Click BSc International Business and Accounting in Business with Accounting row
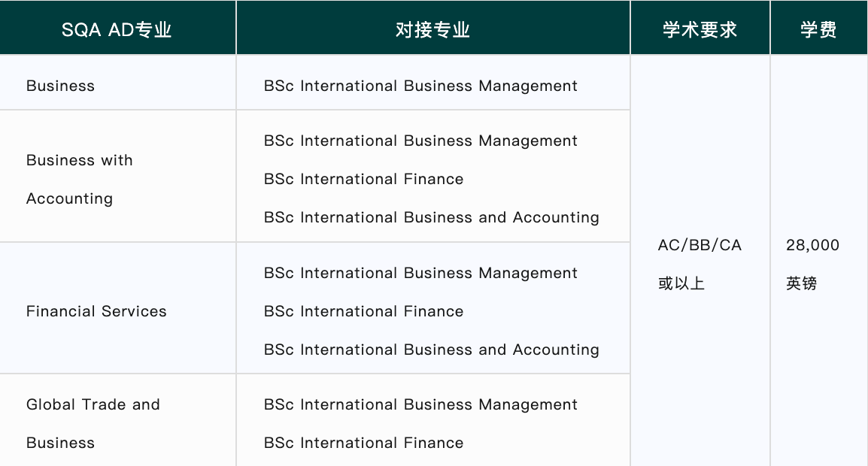Image resolution: width=868 pixels, height=466 pixels. coord(431,217)
